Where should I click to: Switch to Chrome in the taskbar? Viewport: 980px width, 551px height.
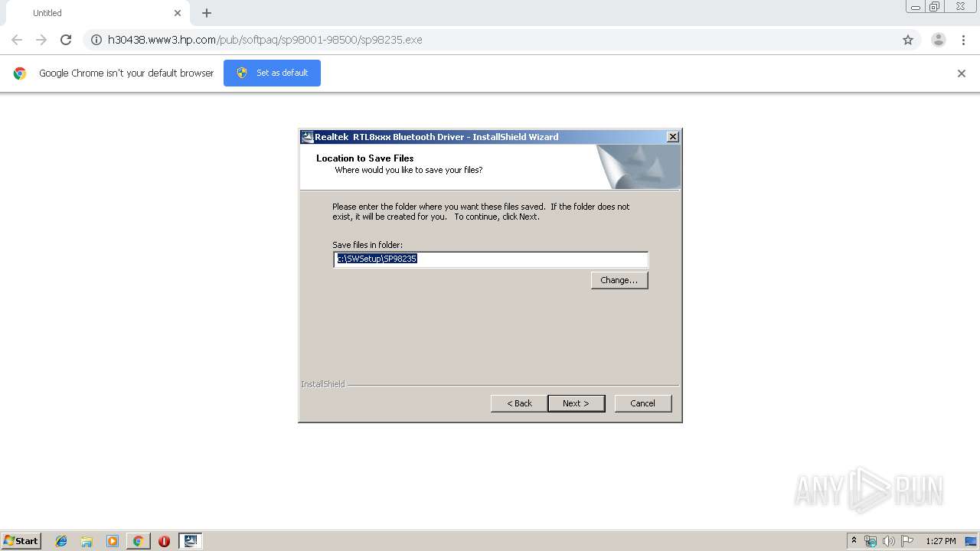(x=138, y=541)
